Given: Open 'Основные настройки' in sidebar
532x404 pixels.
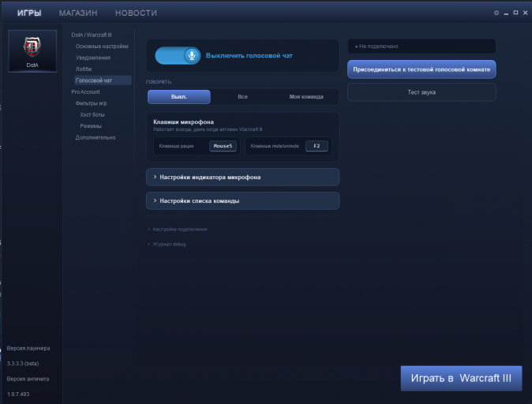Looking at the screenshot, I should tap(102, 46).
